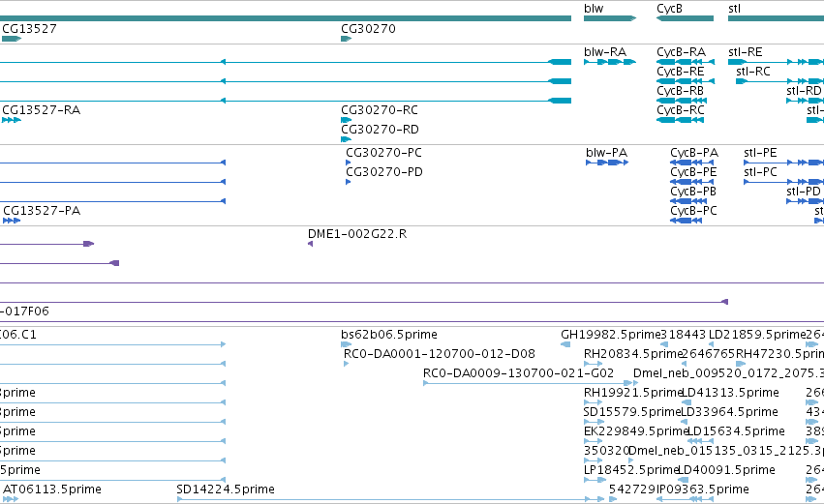Open EST LD21859.5prime

click(757, 335)
